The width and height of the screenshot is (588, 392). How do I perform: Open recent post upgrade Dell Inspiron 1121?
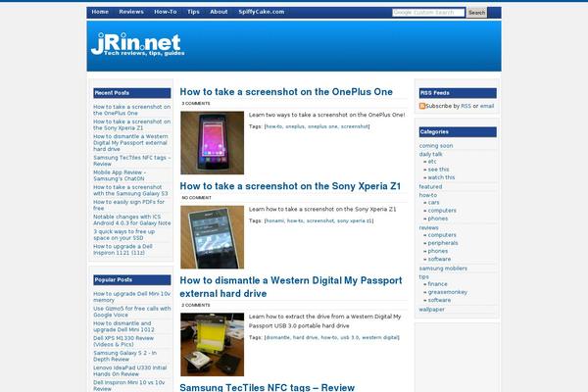[x=122, y=250]
